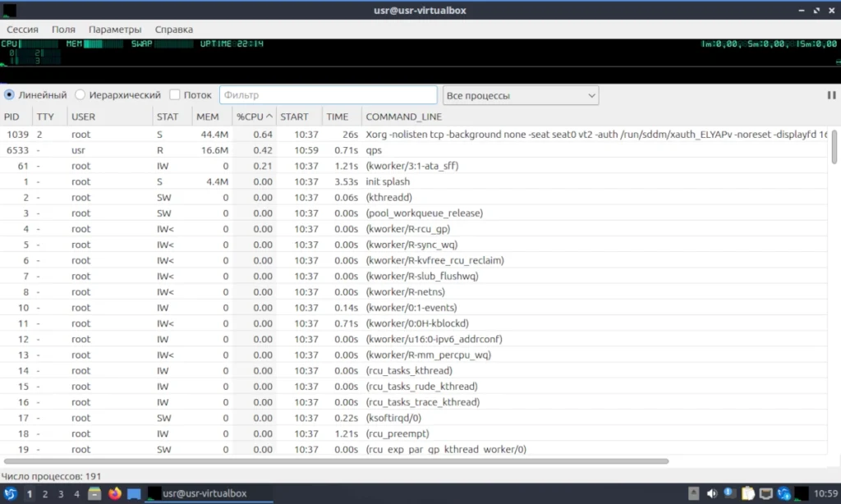
Task: Select the qps process row
Action: [x=414, y=150]
